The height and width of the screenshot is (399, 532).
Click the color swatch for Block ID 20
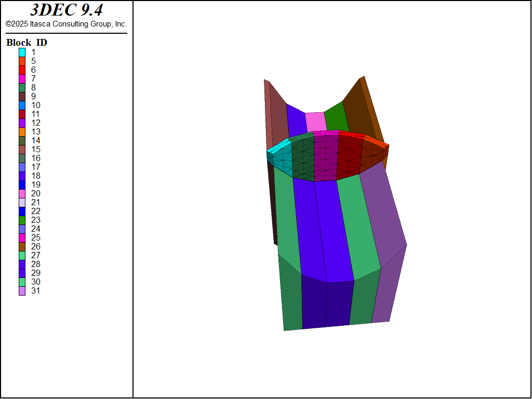click(x=22, y=193)
